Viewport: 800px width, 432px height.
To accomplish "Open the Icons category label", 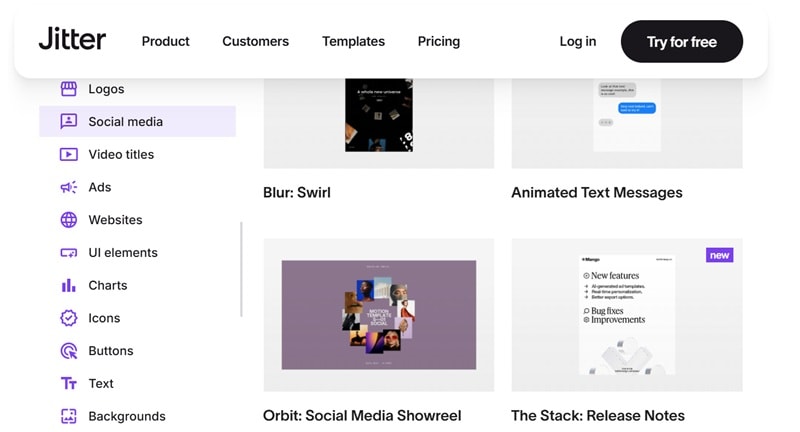I will click(104, 318).
